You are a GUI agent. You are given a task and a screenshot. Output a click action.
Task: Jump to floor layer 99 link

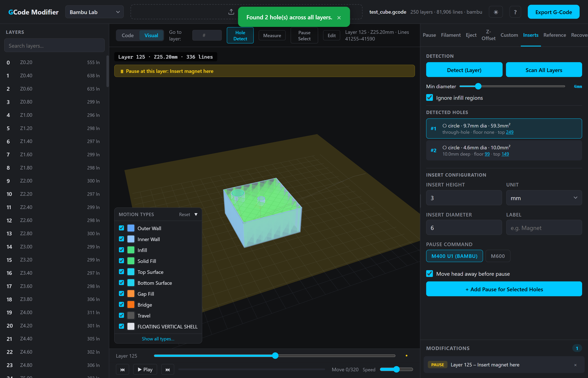487,154
